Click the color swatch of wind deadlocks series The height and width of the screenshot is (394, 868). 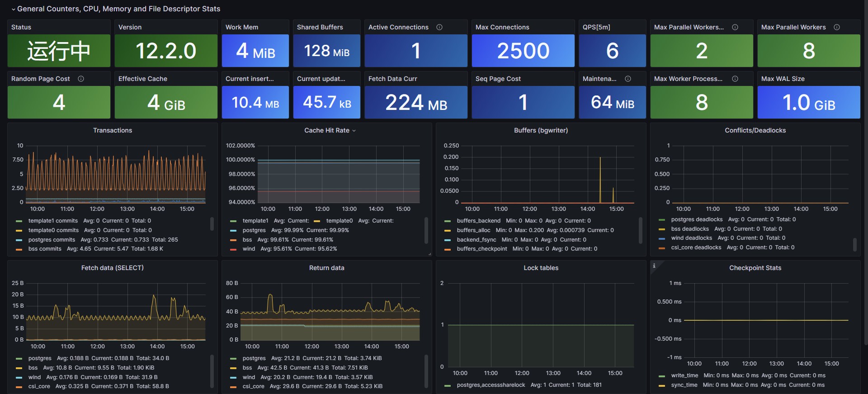pos(662,238)
